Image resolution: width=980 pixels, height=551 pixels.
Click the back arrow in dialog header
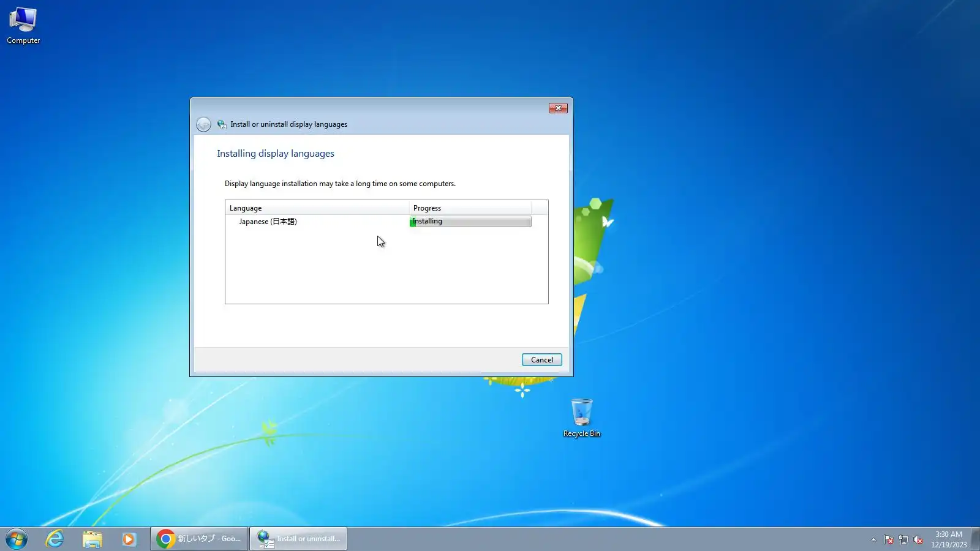click(203, 124)
